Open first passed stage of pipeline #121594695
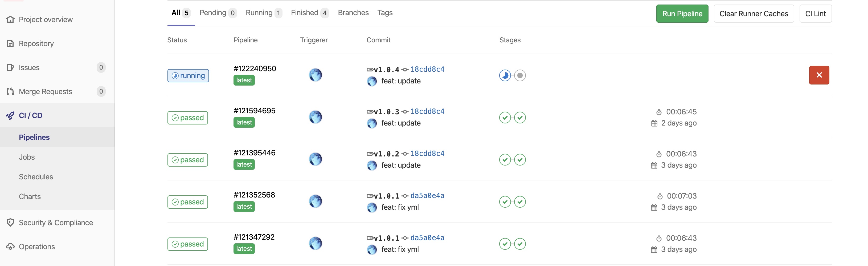 coord(505,117)
